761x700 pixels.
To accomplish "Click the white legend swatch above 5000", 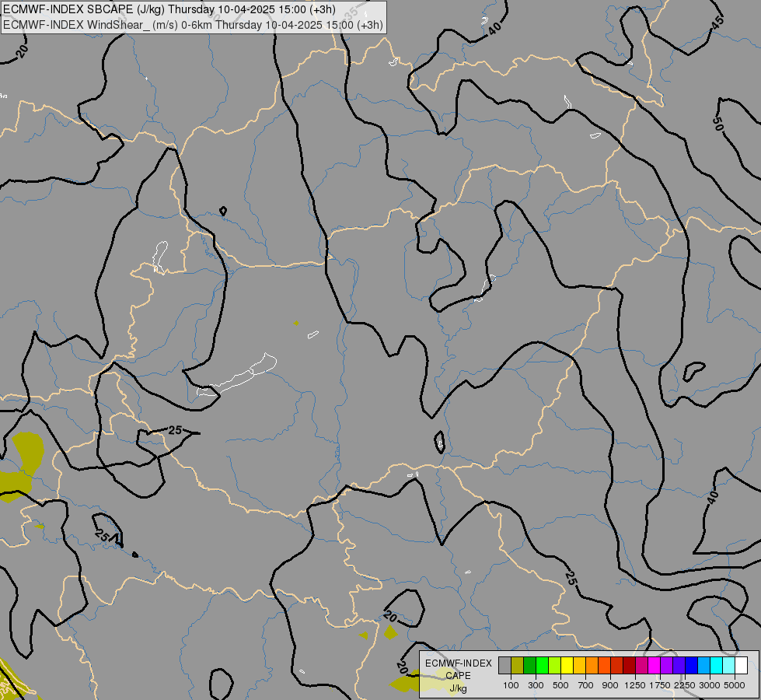I will (x=741, y=666).
